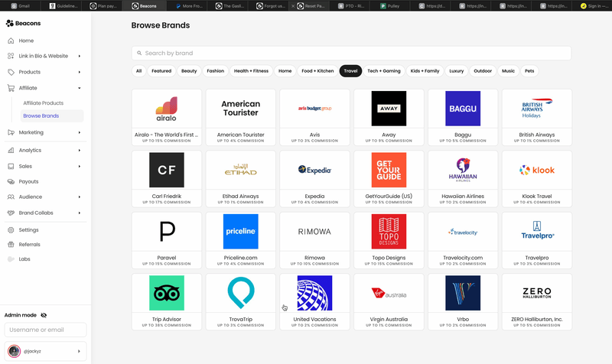Viewport: 612px width, 364px height.
Task: Expand the Brand Collabs submenu arrow
Action: pos(80,213)
